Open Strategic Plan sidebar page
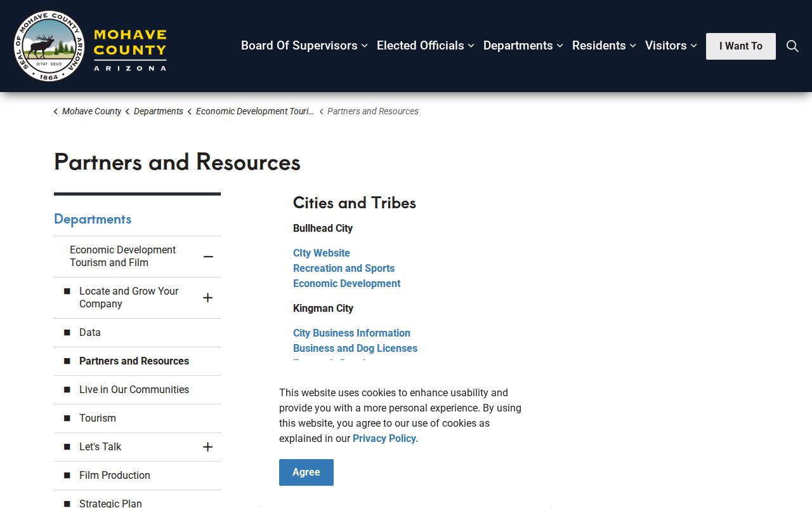The image size is (812, 508). (x=110, y=503)
